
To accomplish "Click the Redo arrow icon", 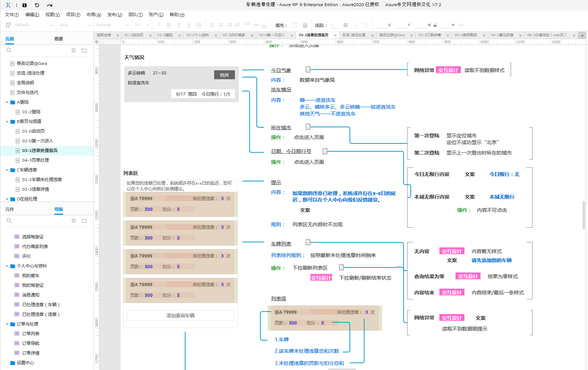I will click(50, 5).
